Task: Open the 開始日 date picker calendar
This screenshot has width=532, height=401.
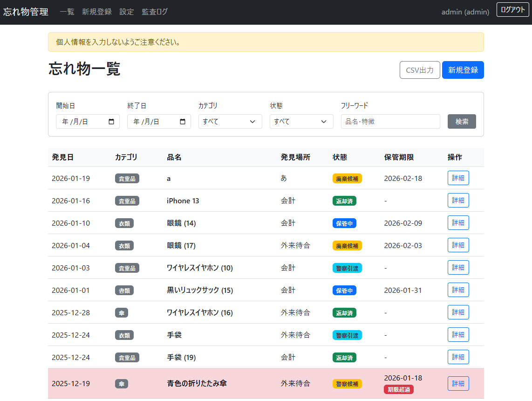Action: 110,121
